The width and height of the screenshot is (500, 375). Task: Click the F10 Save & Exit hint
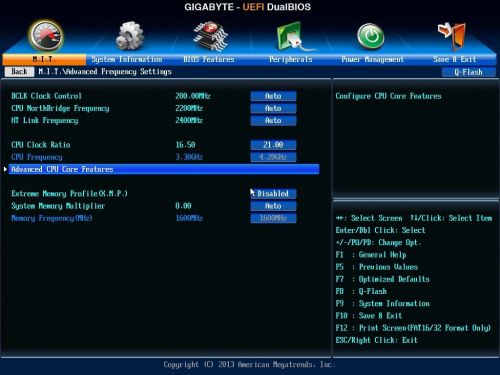pyautogui.click(x=369, y=316)
